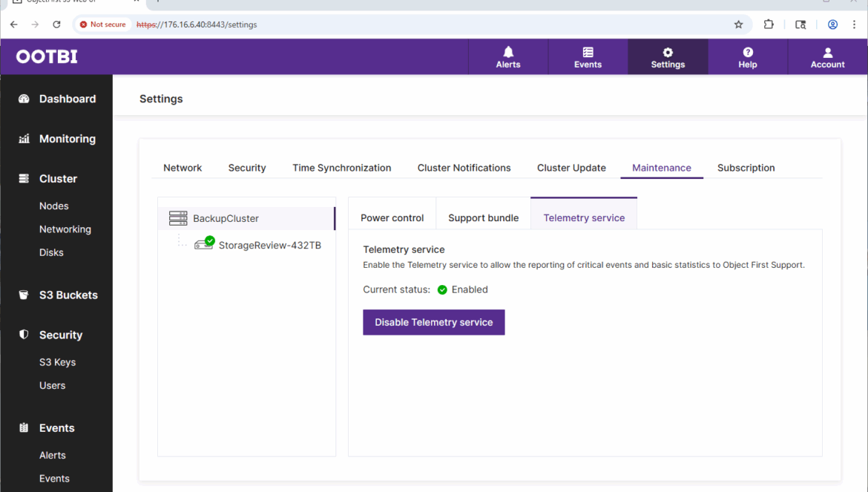The image size is (868, 492).
Task: Click the S3 Buckets bucket icon
Action: point(24,295)
